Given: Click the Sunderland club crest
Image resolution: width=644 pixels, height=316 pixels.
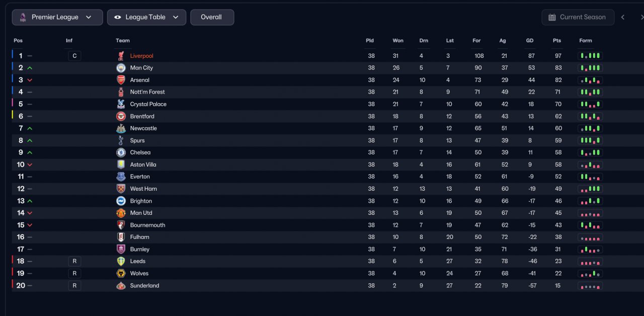Looking at the screenshot, I should point(121,285).
